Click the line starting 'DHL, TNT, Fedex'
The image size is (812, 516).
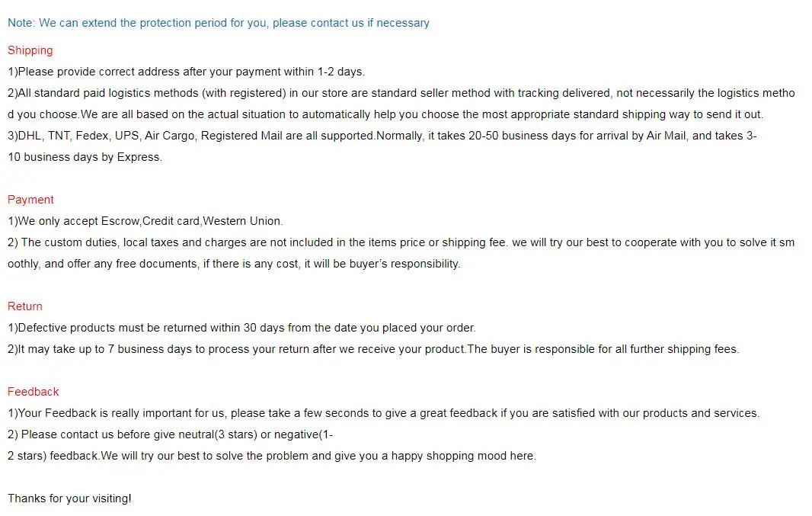coord(381,136)
